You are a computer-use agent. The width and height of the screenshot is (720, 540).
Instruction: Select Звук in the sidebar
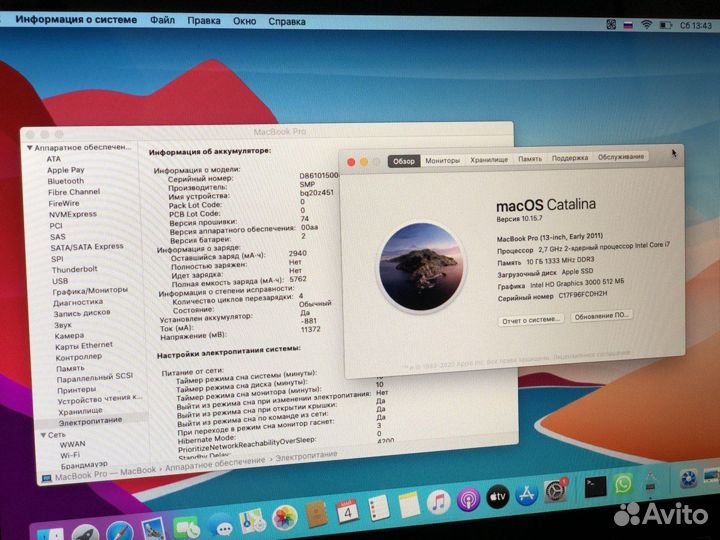(x=63, y=325)
